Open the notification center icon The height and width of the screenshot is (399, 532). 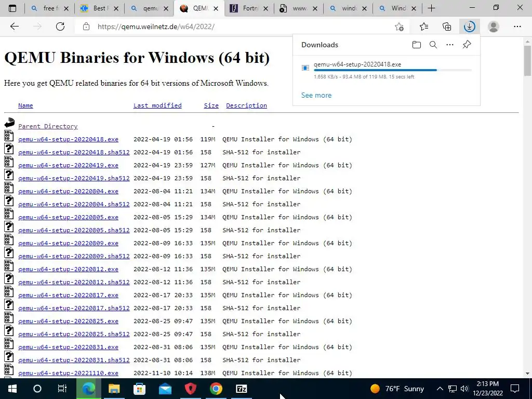515,389
